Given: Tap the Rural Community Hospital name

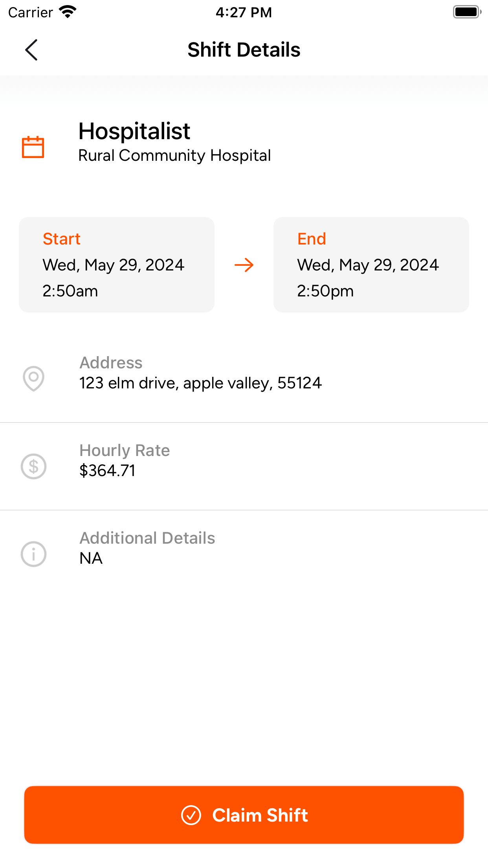Looking at the screenshot, I should pos(174,156).
